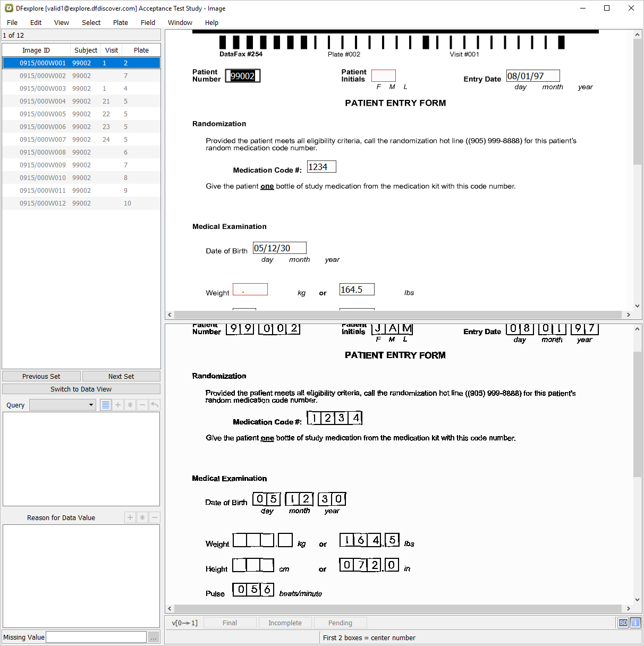Set record status to Final

click(230, 623)
